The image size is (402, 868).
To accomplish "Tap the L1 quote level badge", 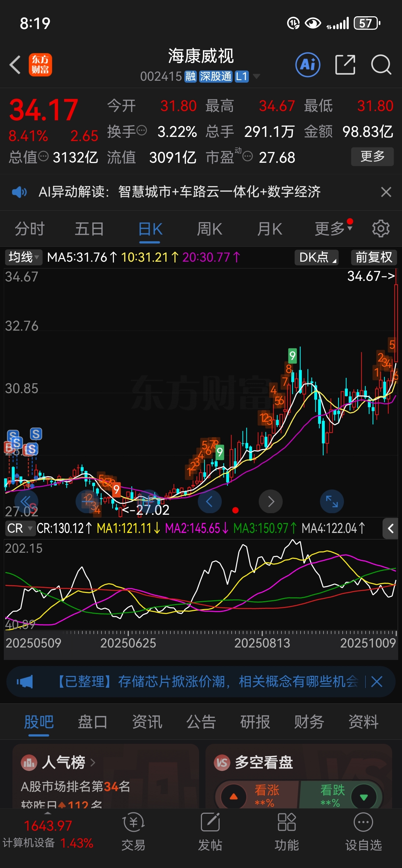I will coord(242,77).
